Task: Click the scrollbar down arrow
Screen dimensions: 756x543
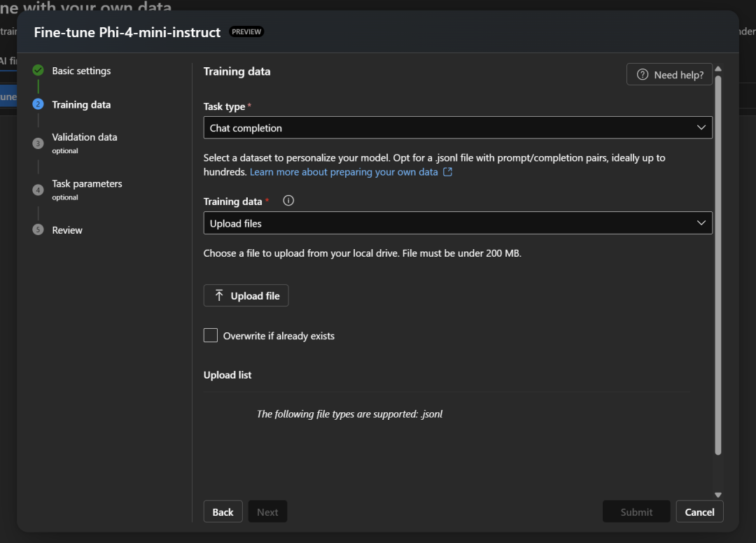Action: pyautogui.click(x=718, y=495)
